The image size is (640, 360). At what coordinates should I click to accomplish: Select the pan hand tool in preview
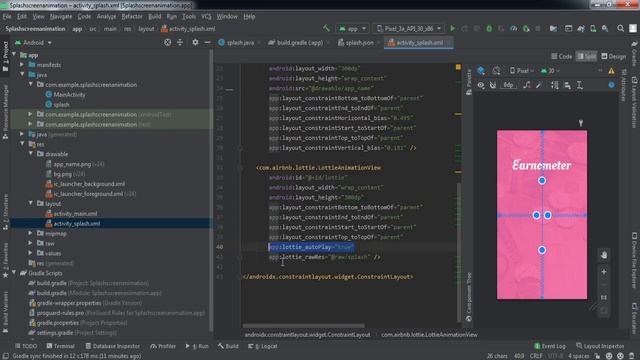(x=604, y=255)
